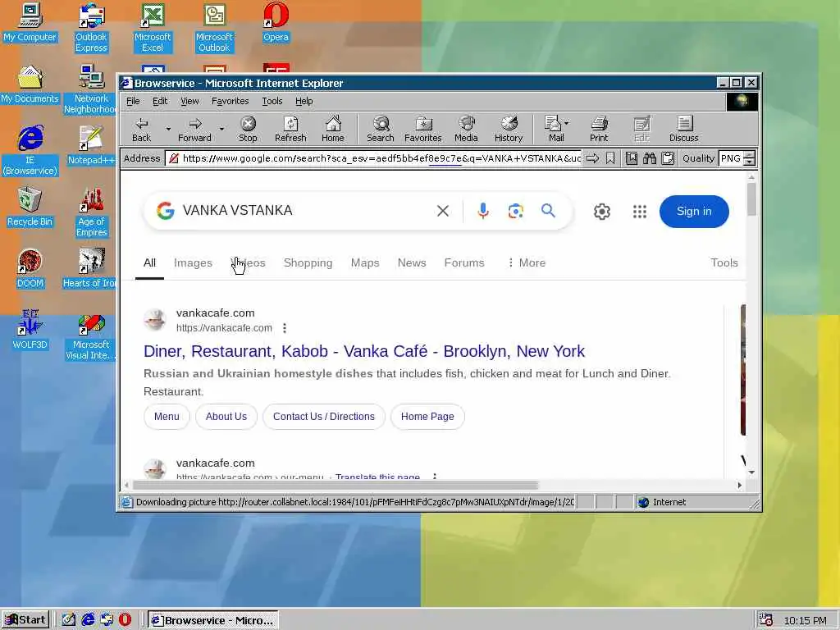Open the Favorites toolbar button

[422, 129]
